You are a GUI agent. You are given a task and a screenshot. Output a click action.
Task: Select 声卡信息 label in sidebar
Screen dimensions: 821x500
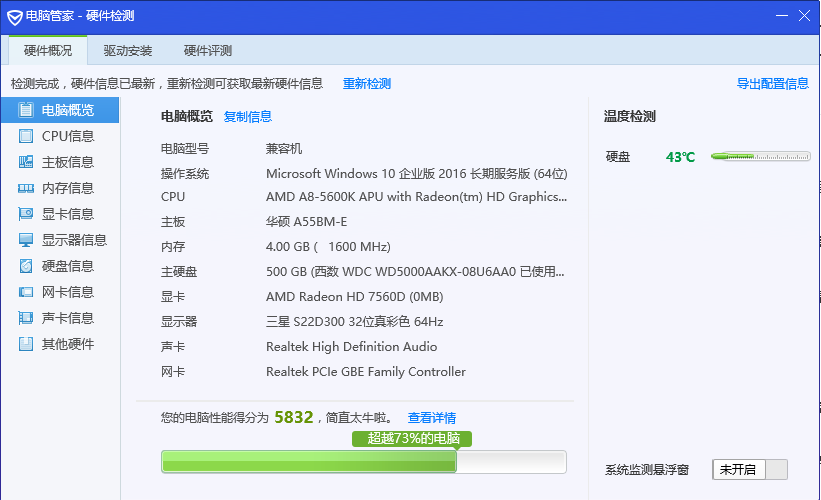point(68,318)
